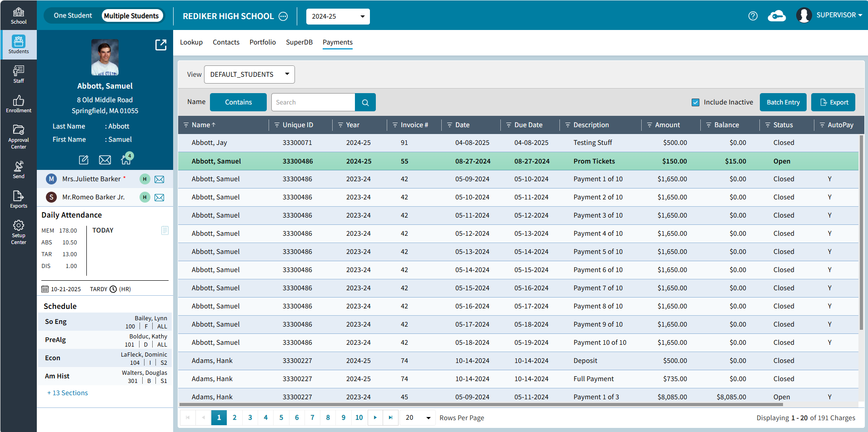Image resolution: width=868 pixels, height=432 pixels.
Task: Toggle the Include Inactive checkbox
Action: [x=695, y=102]
